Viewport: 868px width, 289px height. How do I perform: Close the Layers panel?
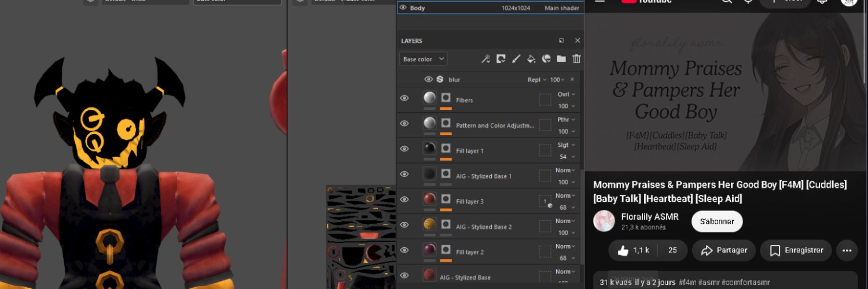click(x=577, y=40)
